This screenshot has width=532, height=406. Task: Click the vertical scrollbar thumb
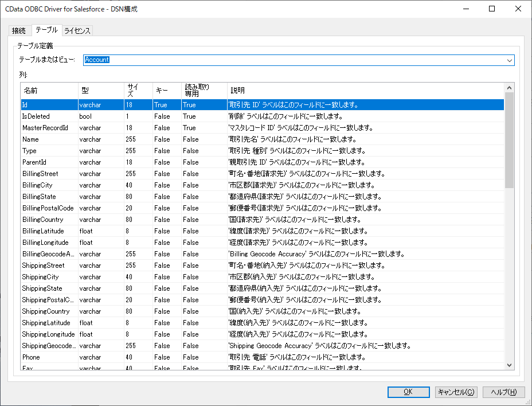[509, 140]
